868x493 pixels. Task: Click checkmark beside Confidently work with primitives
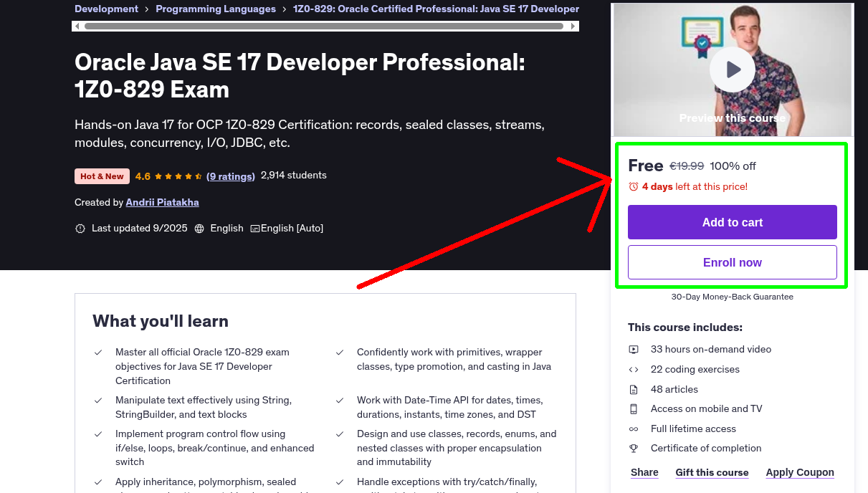[x=340, y=353]
